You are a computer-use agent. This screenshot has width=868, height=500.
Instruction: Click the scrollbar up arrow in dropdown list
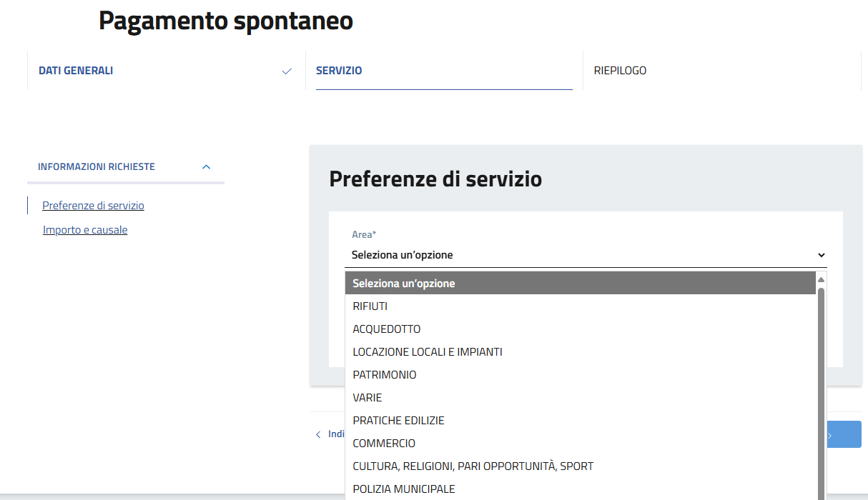(821, 279)
